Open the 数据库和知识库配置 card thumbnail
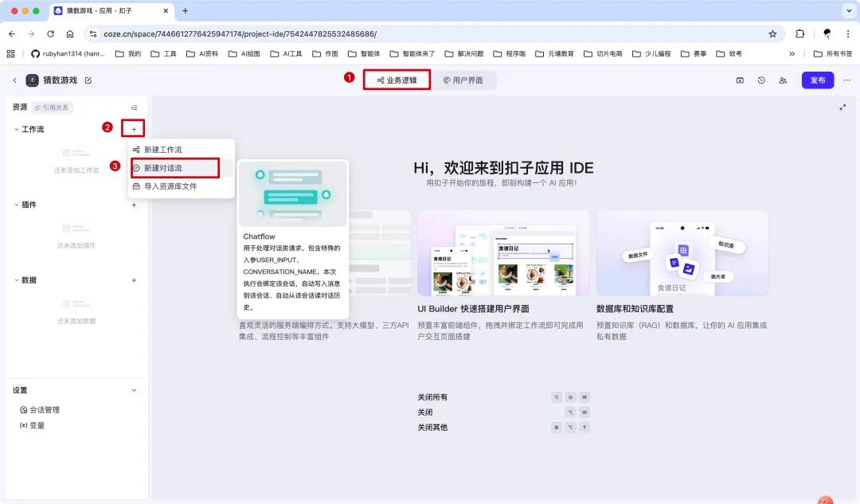The height and width of the screenshot is (504, 860). 682,253
